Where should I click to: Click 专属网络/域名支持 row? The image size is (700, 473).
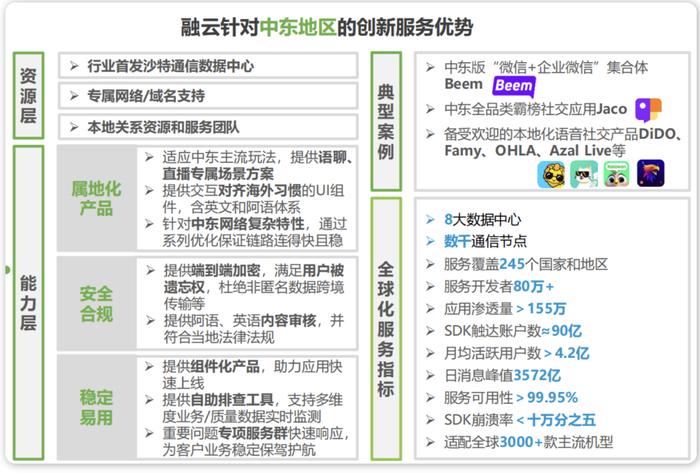click(208, 95)
